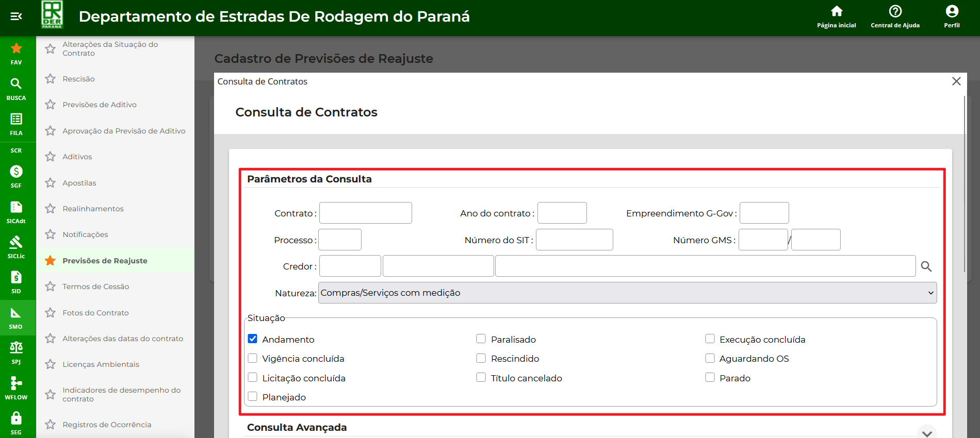Click the Ano do contrato input field
This screenshot has width=980, height=438.
562,213
